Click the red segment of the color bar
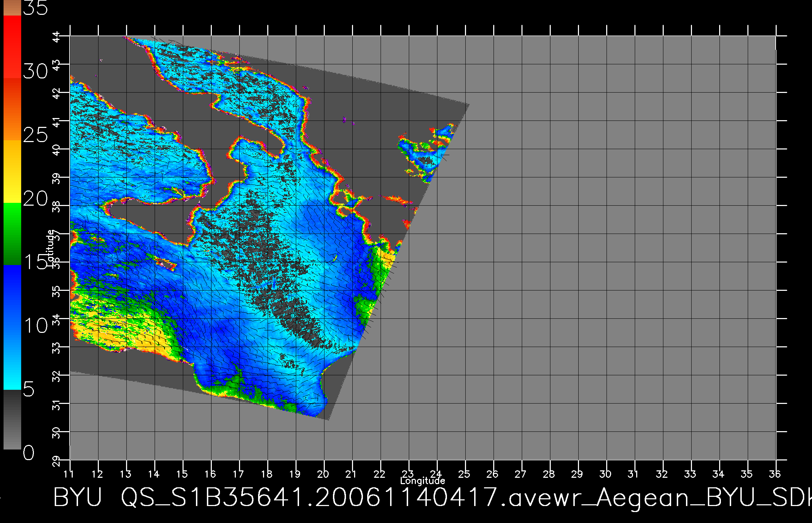812x523 pixels. point(12,47)
